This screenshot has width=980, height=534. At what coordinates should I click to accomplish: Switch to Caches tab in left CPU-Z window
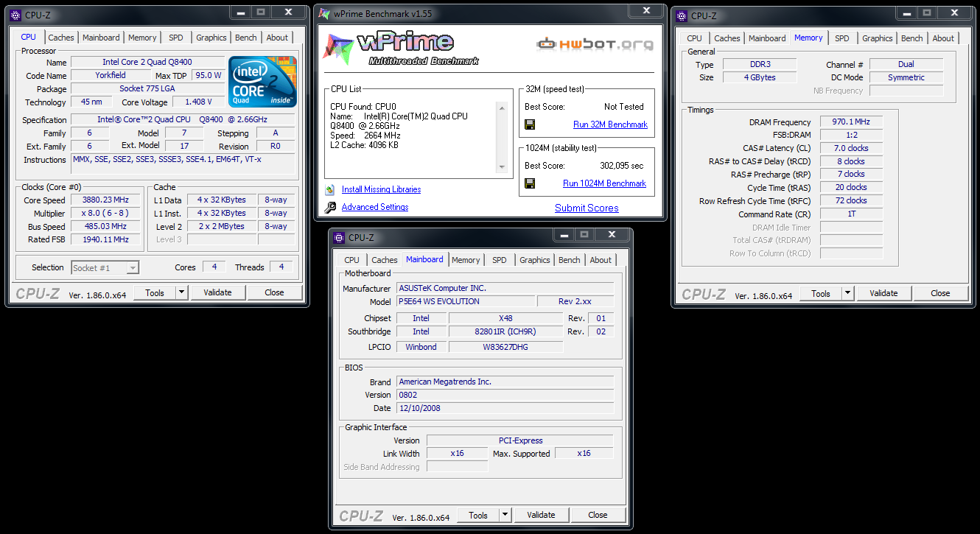click(61, 38)
